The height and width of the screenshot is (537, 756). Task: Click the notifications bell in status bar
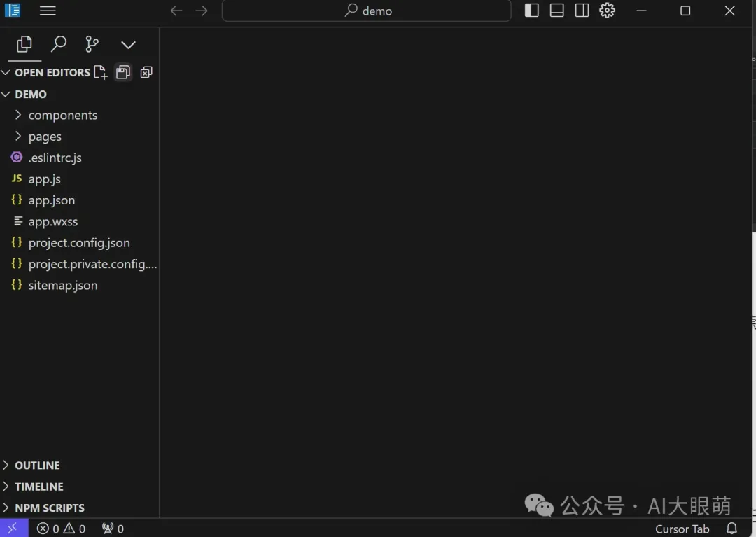[x=731, y=529]
